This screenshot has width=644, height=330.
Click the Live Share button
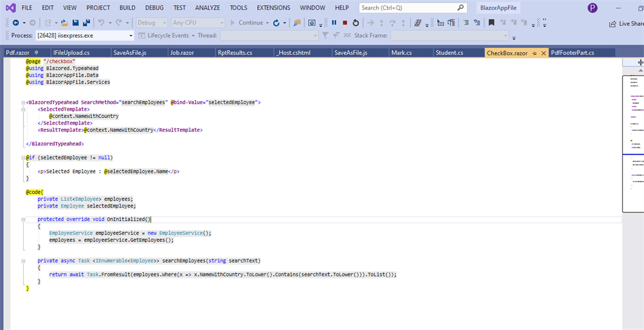tap(626, 23)
